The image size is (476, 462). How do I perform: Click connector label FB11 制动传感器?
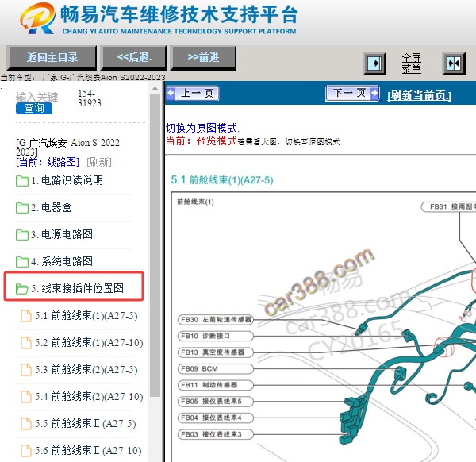pos(215,385)
